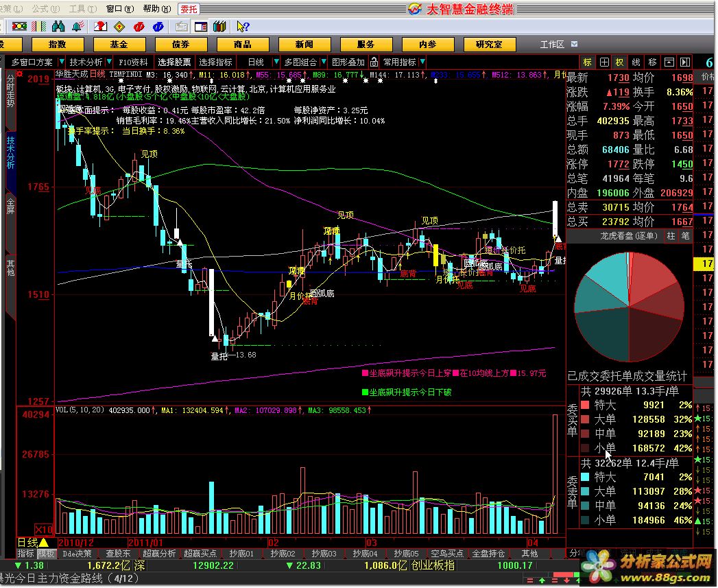
Task: Click the traffic light toolbar icon
Action: [19, 27]
